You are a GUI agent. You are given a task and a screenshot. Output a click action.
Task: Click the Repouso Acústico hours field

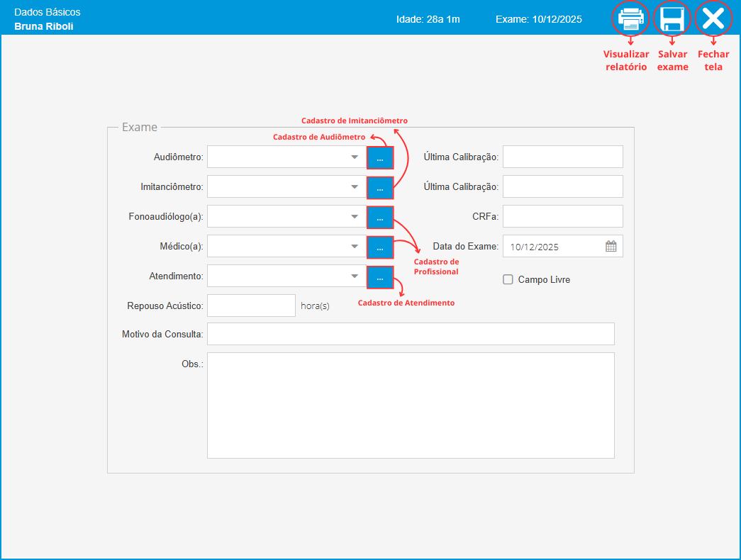251,306
